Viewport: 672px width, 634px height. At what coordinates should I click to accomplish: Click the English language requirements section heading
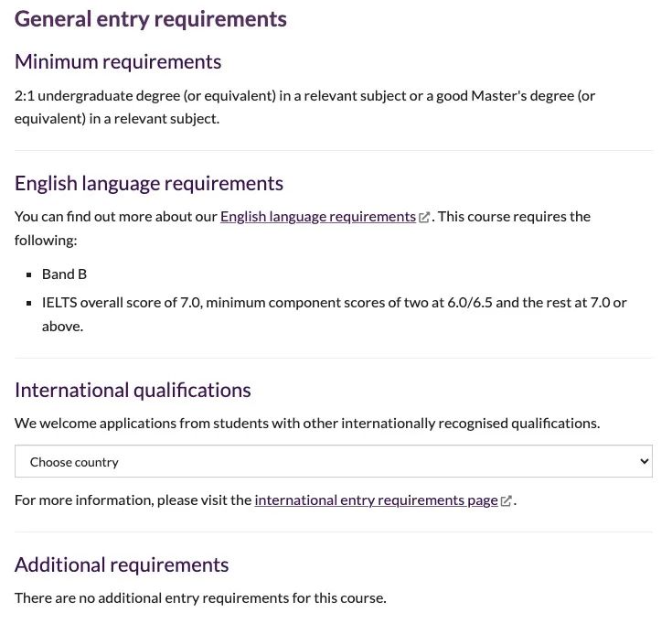tap(149, 184)
